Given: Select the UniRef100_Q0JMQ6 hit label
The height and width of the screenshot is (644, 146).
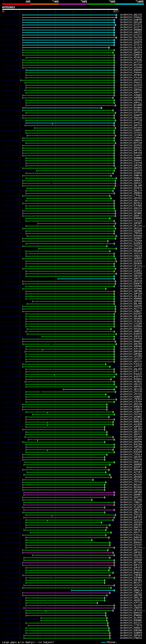Looking at the screenshot, I should tap(131, 500).
